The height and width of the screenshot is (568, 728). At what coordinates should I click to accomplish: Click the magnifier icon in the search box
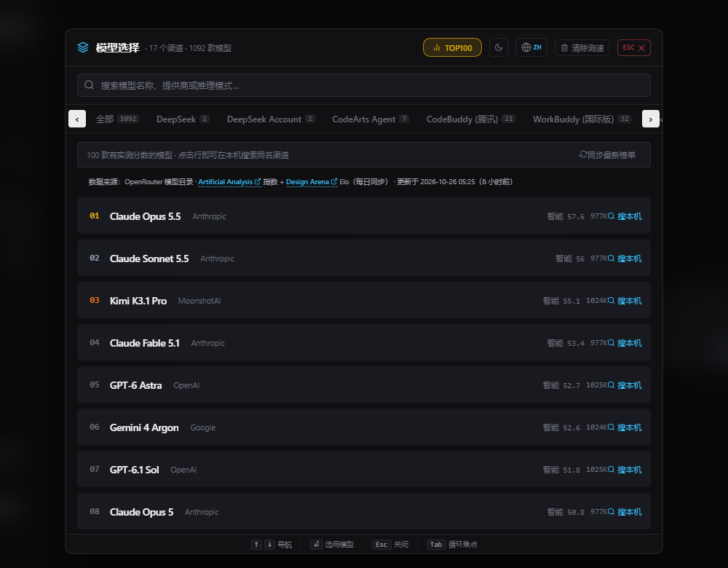tap(89, 85)
